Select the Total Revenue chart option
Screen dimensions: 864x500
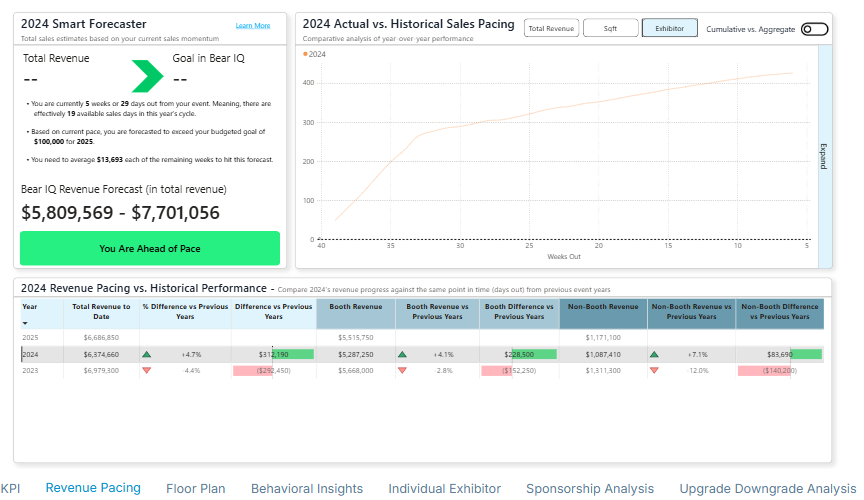pyautogui.click(x=551, y=29)
